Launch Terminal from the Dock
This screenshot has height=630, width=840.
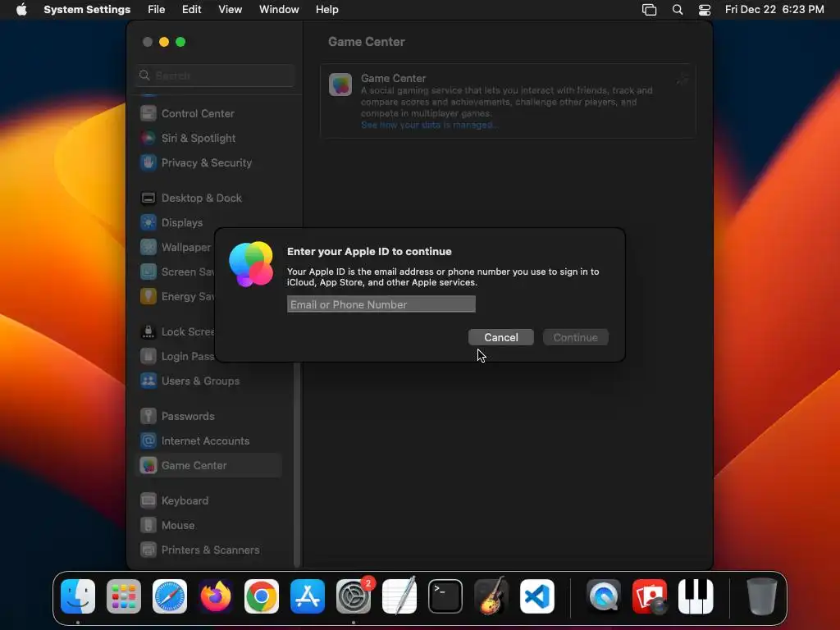pyautogui.click(x=445, y=596)
